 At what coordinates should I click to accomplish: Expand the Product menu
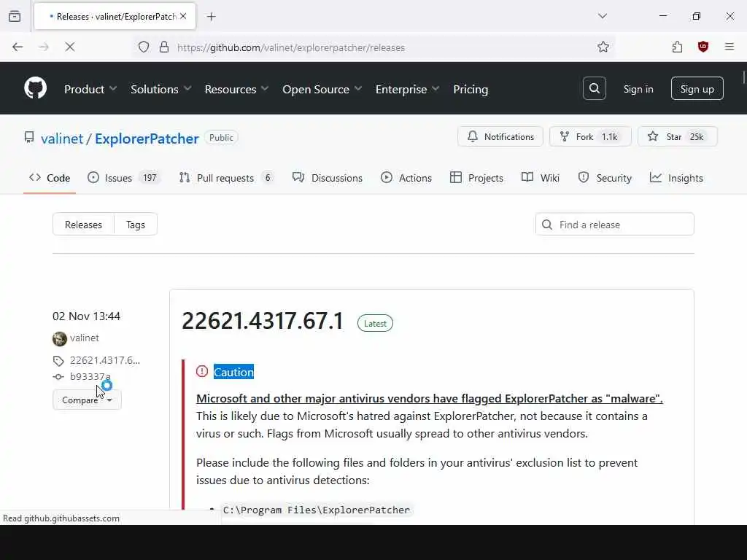tap(90, 89)
